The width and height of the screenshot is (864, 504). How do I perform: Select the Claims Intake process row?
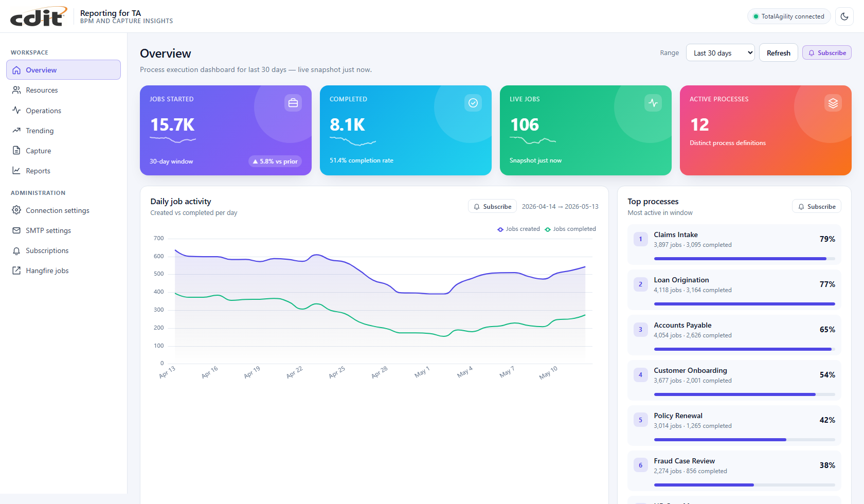(734, 244)
